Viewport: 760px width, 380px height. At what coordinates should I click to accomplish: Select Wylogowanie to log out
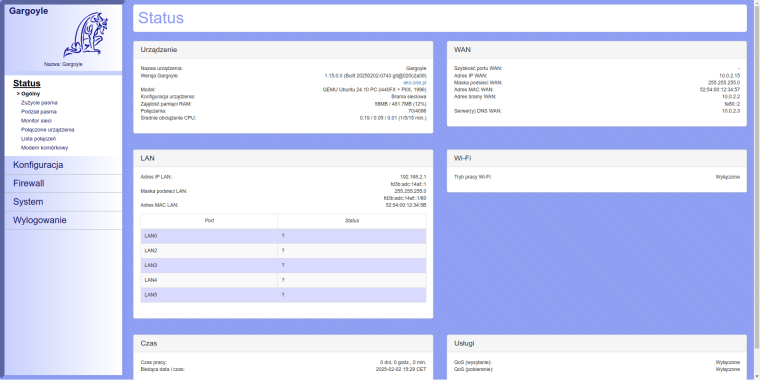pos(40,220)
